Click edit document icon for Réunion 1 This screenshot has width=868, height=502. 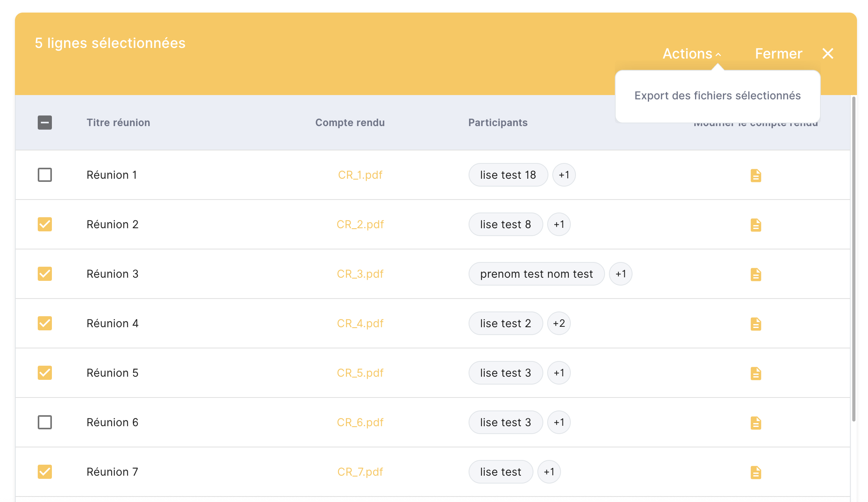coord(756,175)
